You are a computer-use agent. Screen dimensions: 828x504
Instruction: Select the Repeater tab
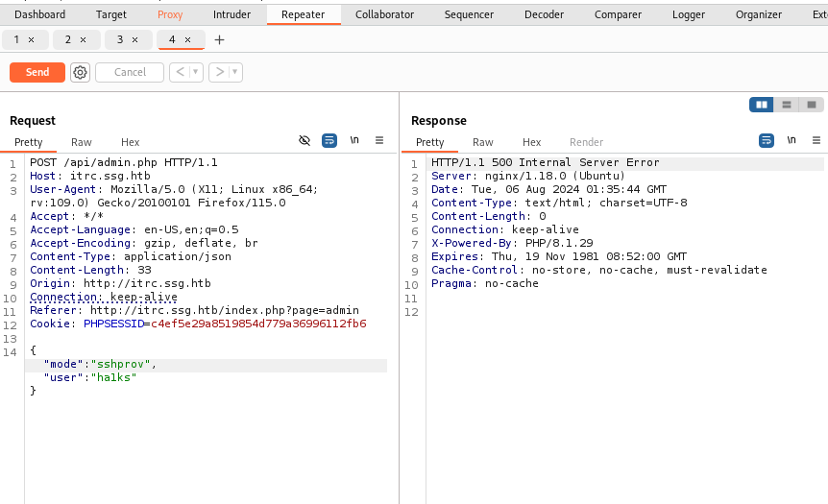click(x=304, y=14)
